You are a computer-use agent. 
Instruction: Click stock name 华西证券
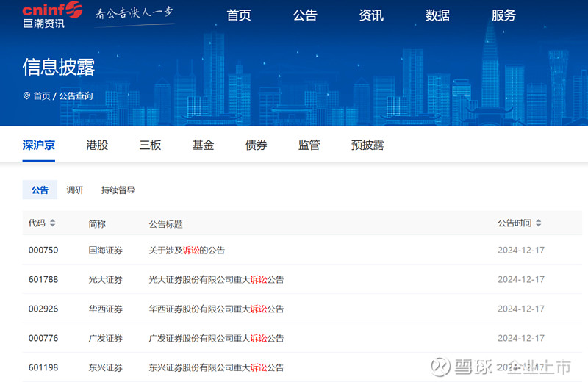click(105, 309)
